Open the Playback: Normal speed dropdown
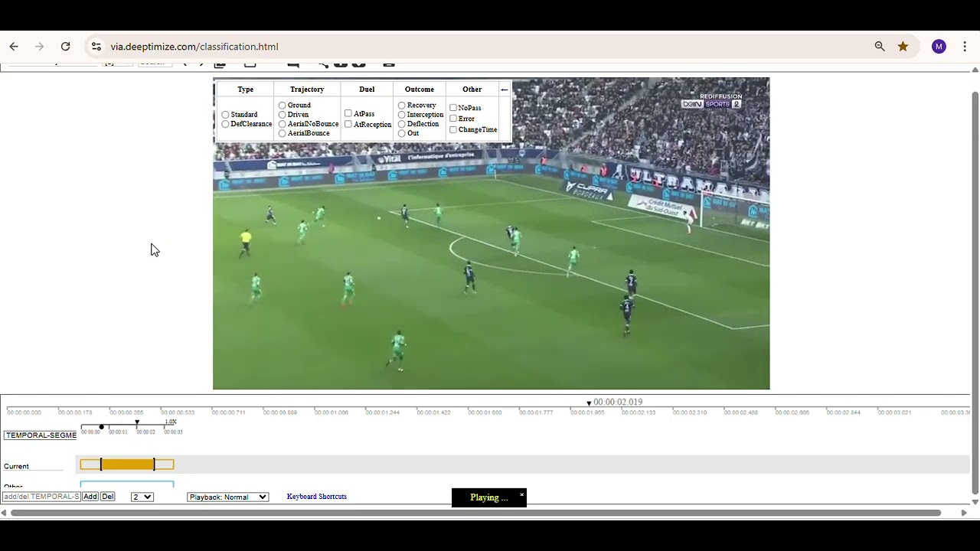The height and width of the screenshot is (551, 980). pyautogui.click(x=227, y=497)
